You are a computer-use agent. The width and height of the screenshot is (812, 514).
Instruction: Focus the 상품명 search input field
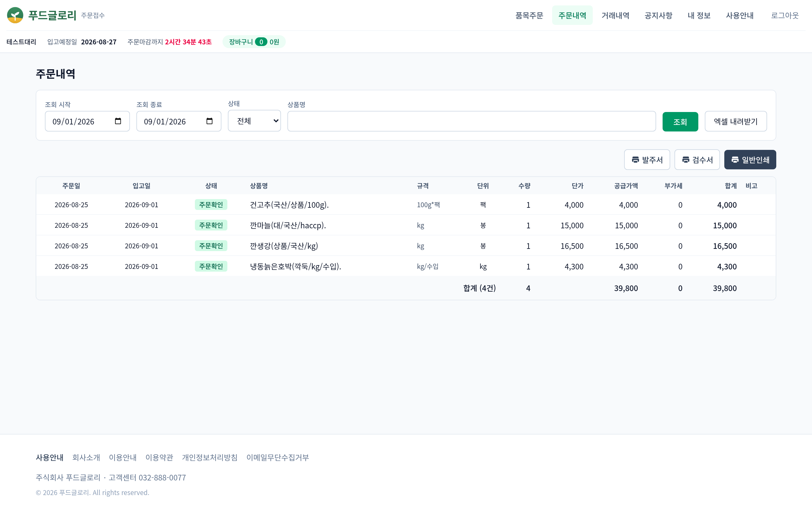[x=472, y=121]
